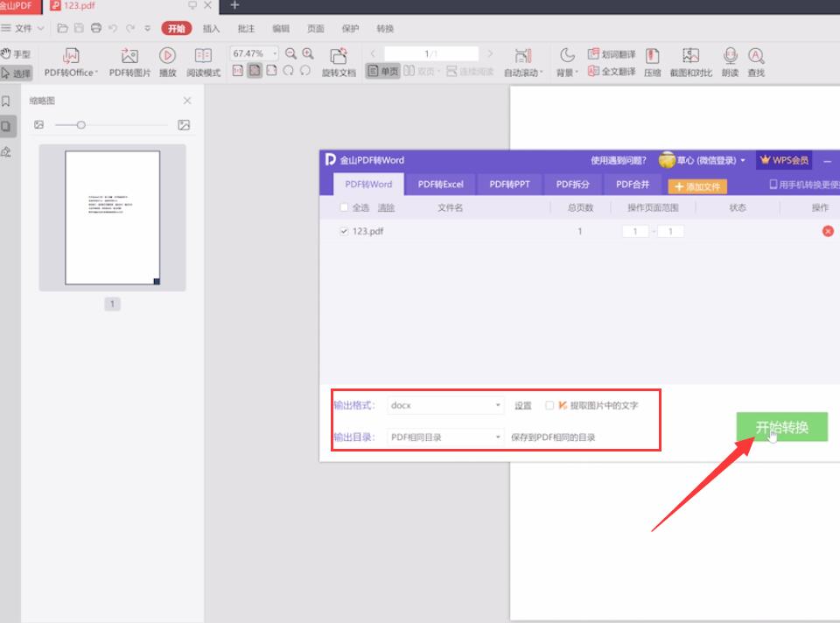Open annotations panel in left sidebar

tap(6, 152)
